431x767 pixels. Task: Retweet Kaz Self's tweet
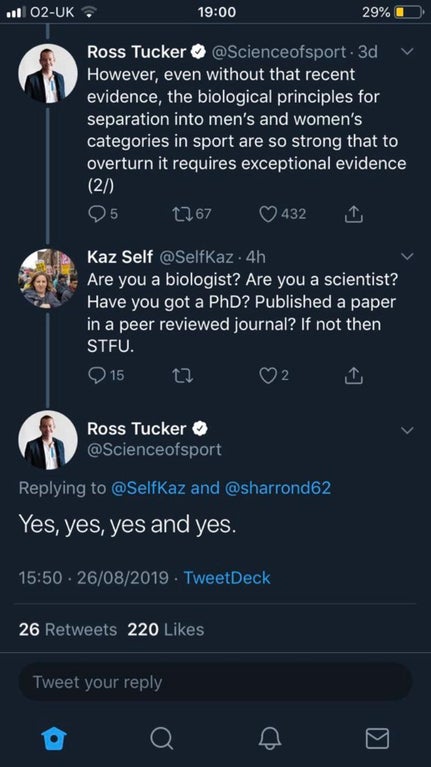click(x=183, y=375)
